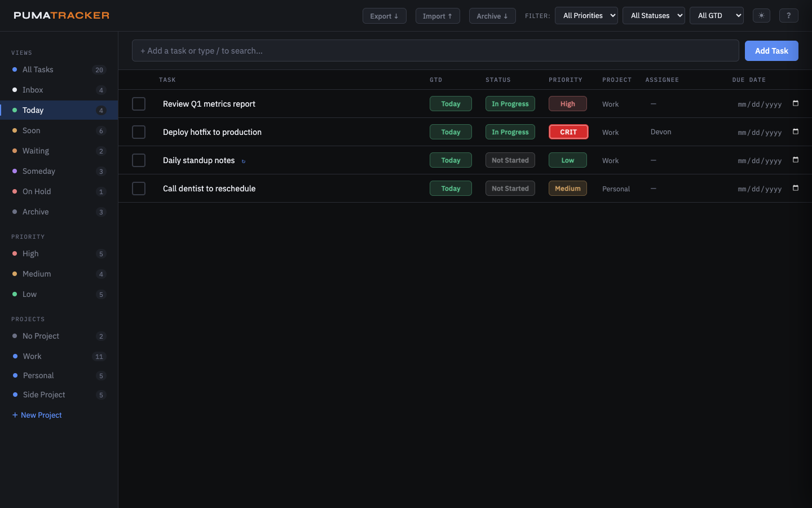Mark Daily standup notes as complete
This screenshot has width=812, height=508.
pyautogui.click(x=139, y=160)
